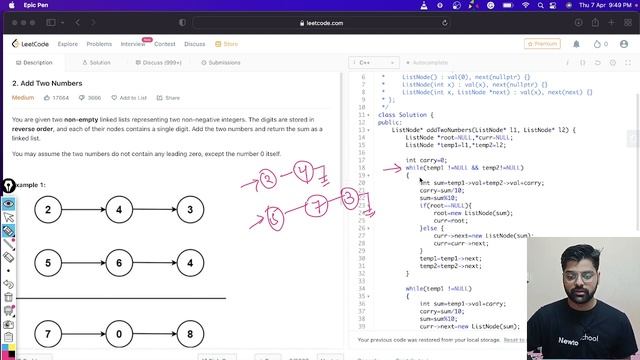640x360 pixels.
Task: Open LeetCode notifications bell
Action: [576, 44]
